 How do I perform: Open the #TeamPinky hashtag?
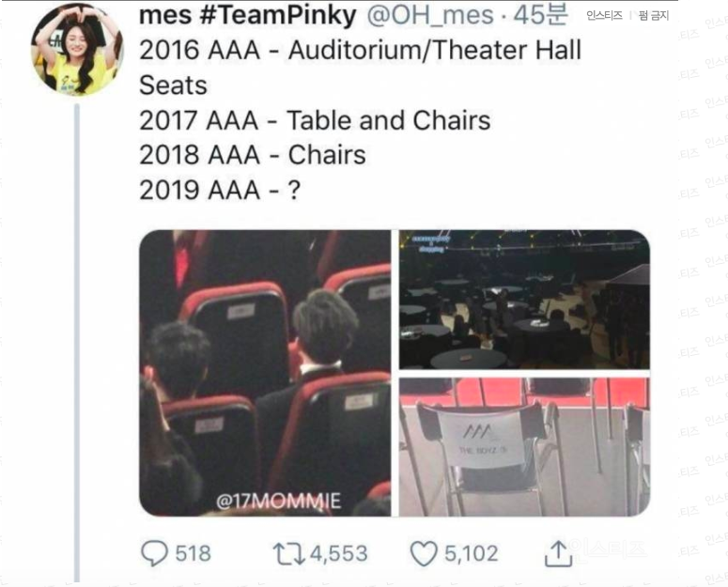tap(278, 15)
